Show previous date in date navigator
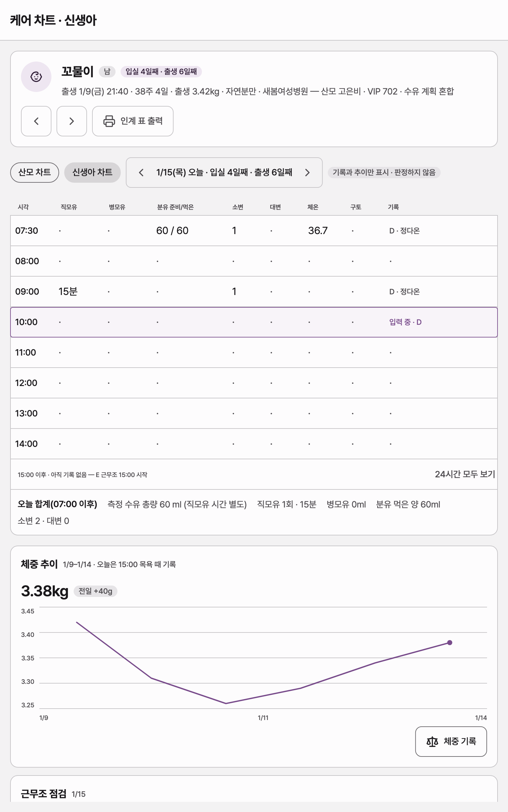The width and height of the screenshot is (508, 812). pyautogui.click(x=141, y=173)
